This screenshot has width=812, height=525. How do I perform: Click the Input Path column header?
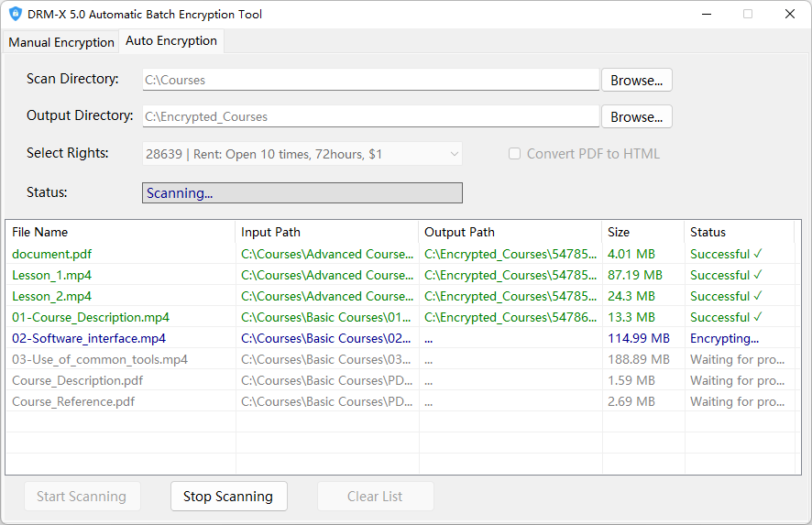point(327,232)
